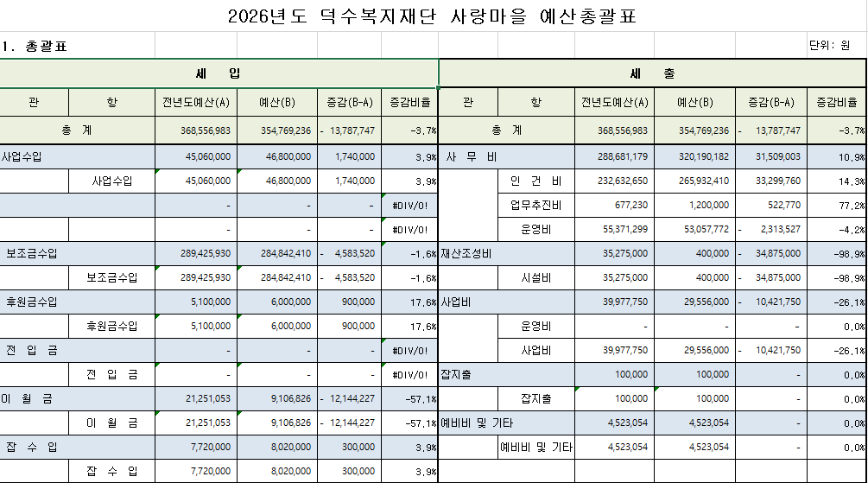Click the "세 입" merged header cell
This screenshot has height=483, width=868.
click(x=219, y=73)
